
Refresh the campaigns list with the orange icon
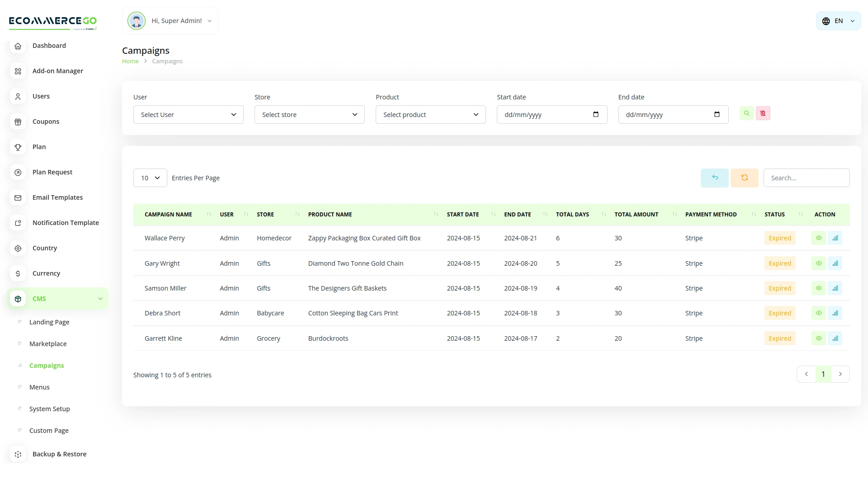(x=744, y=178)
